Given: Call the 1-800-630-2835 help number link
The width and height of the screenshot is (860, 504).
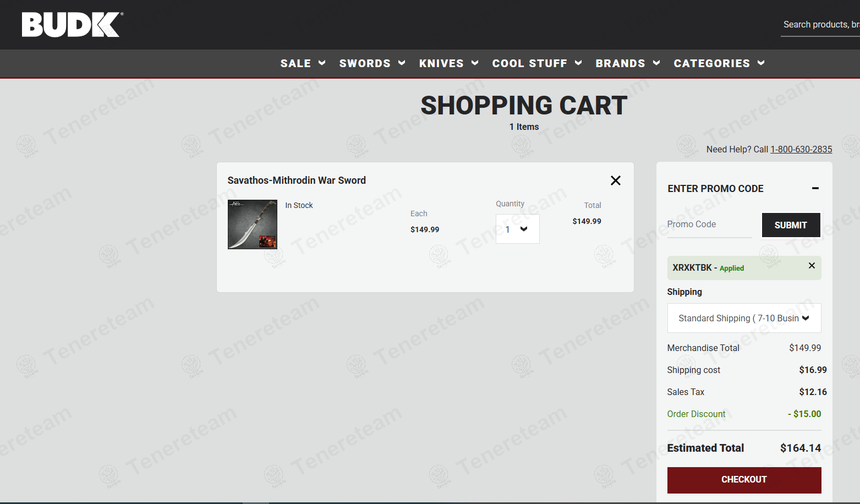Looking at the screenshot, I should (x=801, y=150).
